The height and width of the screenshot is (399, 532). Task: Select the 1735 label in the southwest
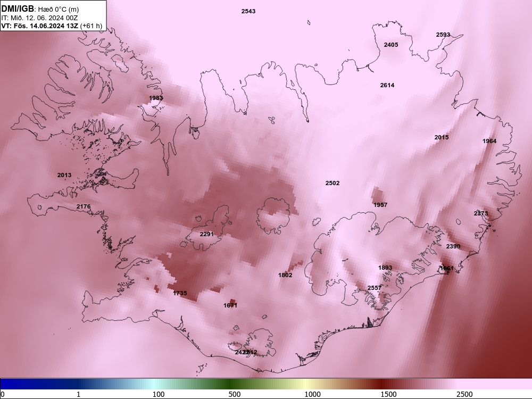180,294
